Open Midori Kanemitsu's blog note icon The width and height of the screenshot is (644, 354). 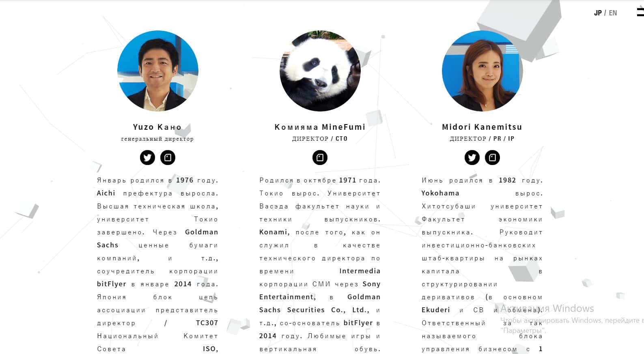click(492, 157)
